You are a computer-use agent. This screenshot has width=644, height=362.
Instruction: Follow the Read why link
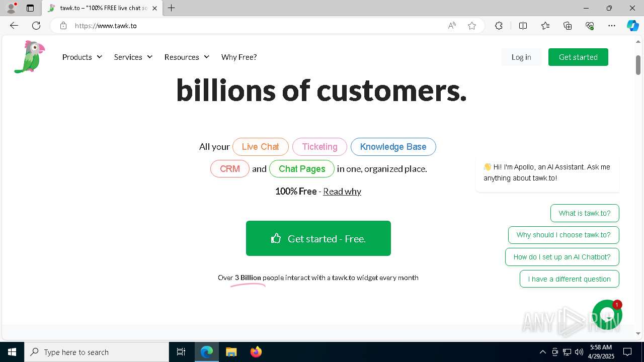click(x=342, y=191)
